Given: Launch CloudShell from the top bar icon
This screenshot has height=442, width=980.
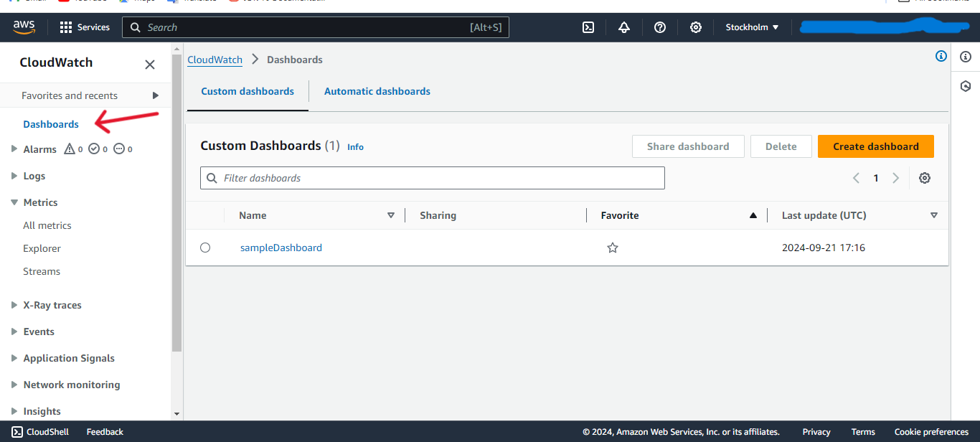Looking at the screenshot, I should coord(588,27).
